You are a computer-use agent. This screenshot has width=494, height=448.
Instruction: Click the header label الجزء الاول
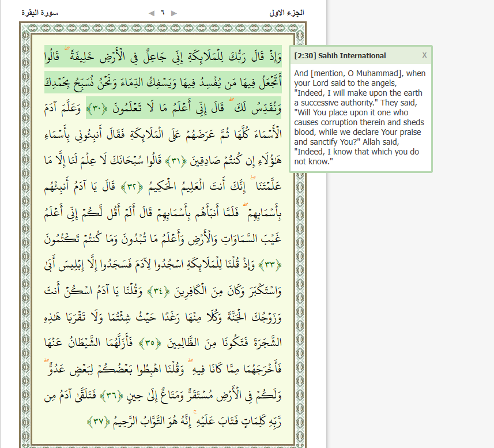(286, 13)
